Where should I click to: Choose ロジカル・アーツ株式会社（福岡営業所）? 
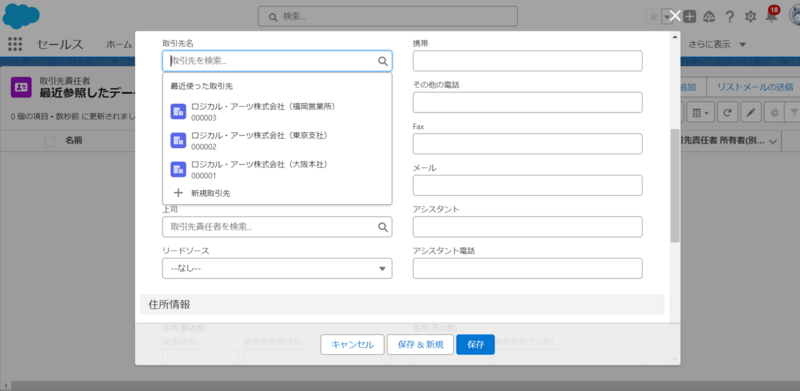tap(277, 112)
